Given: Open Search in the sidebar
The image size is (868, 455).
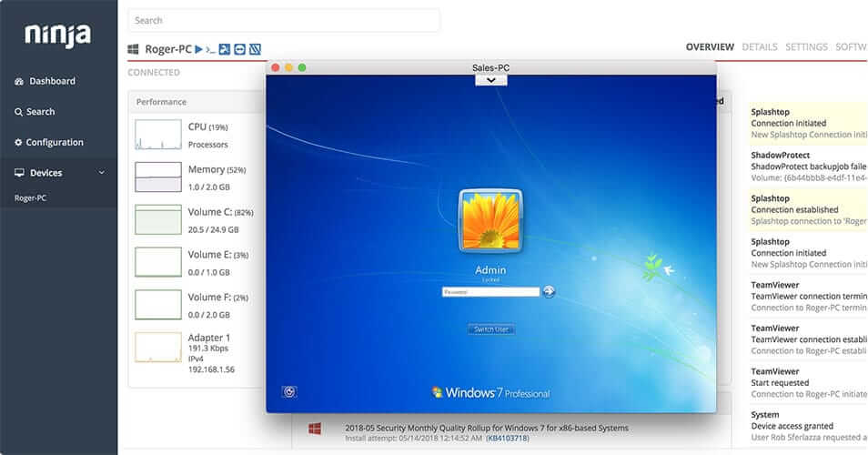Looking at the screenshot, I should pyautogui.click(x=40, y=112).
